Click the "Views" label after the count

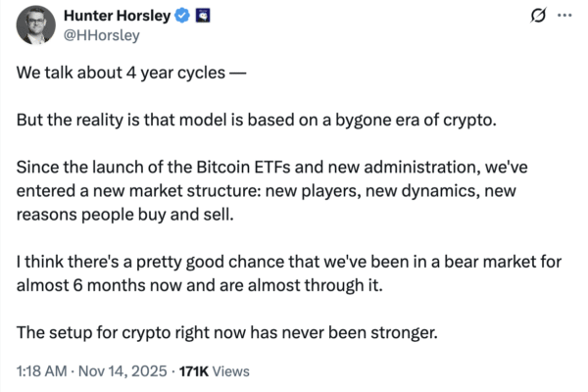pos(227,370)
